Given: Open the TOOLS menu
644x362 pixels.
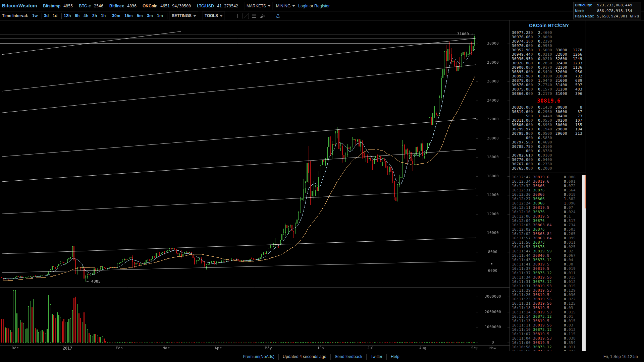Looking at the screenshot, I should (x=213, y=16).
